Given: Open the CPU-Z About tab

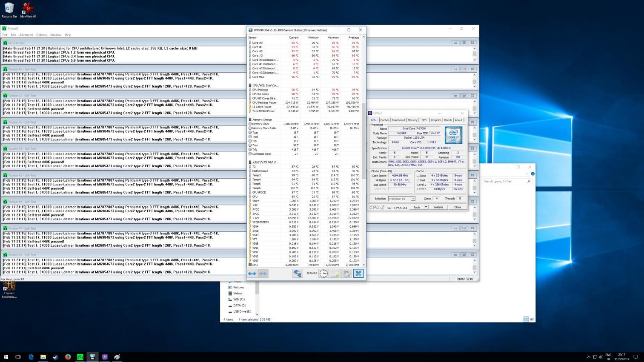Looking at the screenshot, I should [458, 120].
